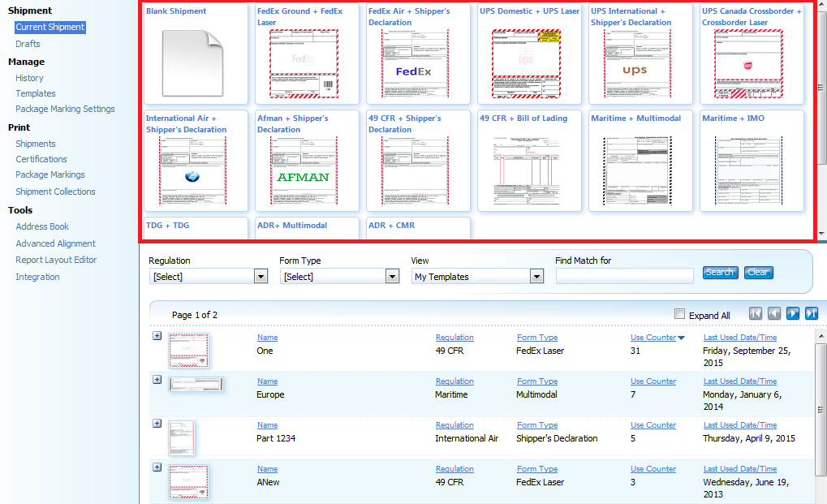Pick the UPS Domestic + UPS Laser template
This screenshot has height=504, width=827.
[525, 62]
